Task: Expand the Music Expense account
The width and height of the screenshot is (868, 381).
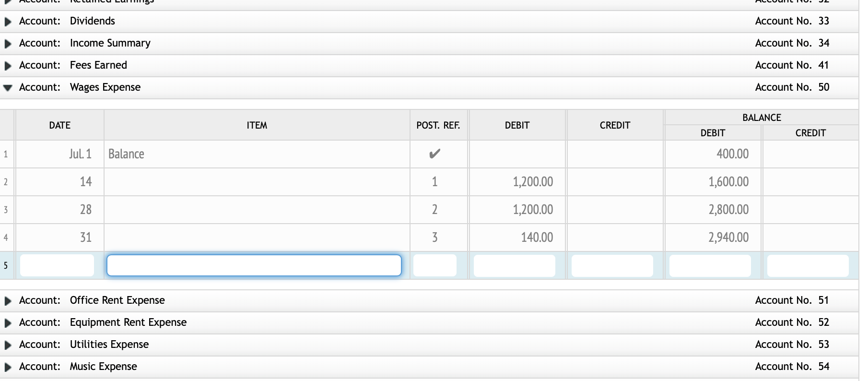Action: pyautogui.click(x=7, y=366)
